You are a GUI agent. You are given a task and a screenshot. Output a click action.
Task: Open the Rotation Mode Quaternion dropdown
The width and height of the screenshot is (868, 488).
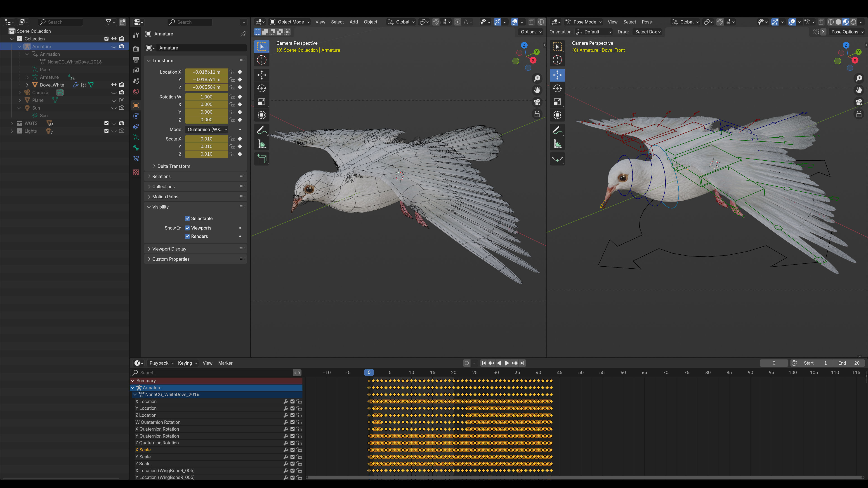pos(207,129)
